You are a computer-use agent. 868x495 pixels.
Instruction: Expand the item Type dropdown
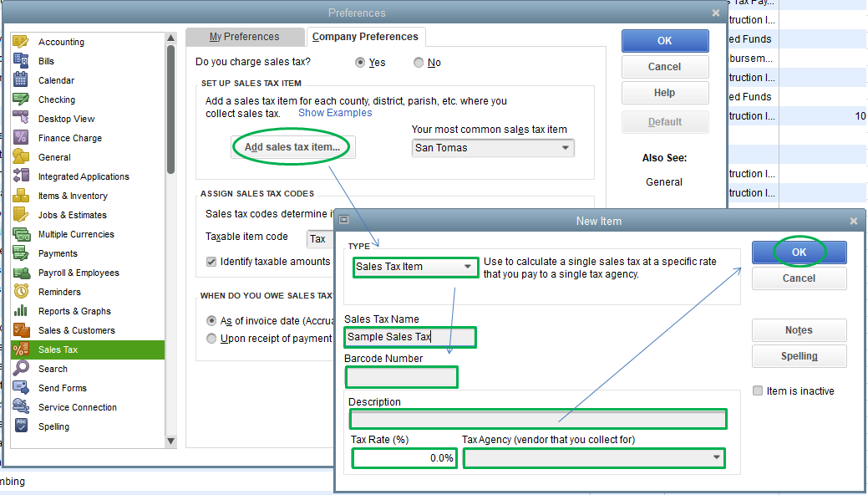point(468,267)
